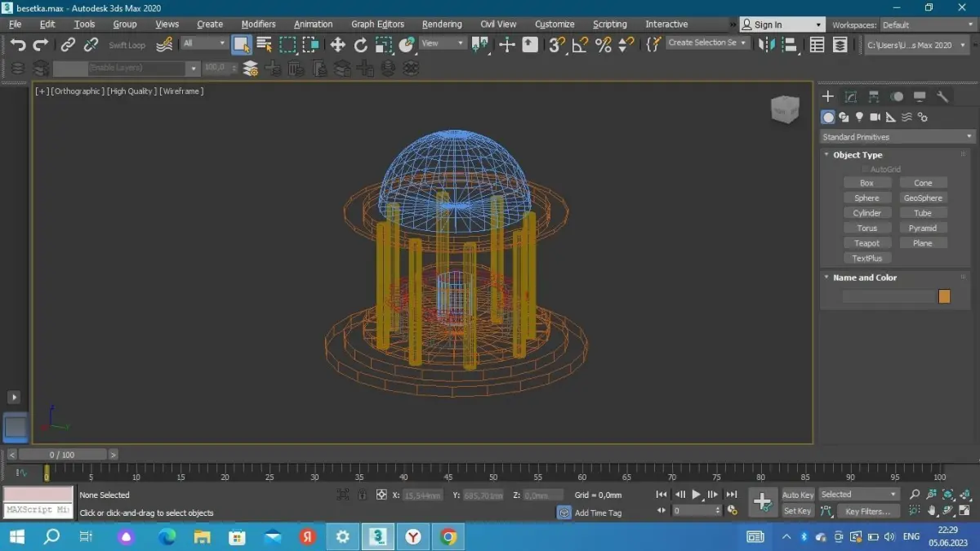Toggle the Angle Snap button

tap(580, 45)
